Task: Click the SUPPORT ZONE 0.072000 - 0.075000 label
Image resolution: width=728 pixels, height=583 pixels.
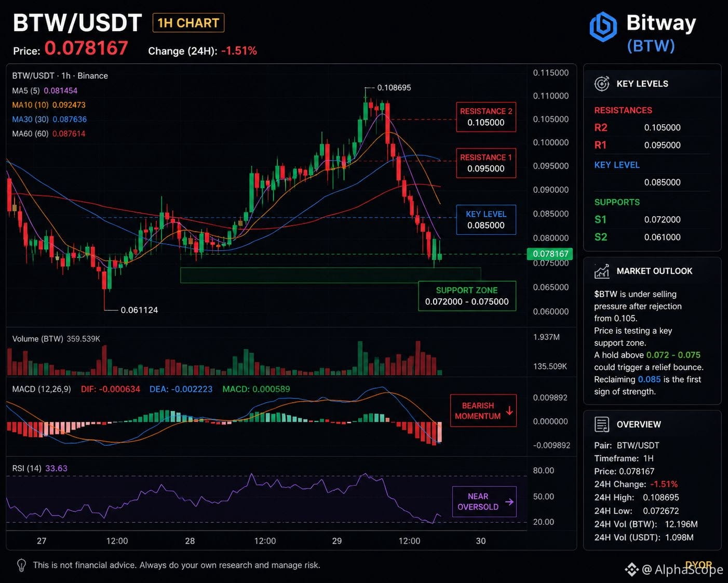Action: [x=467, y=296]
